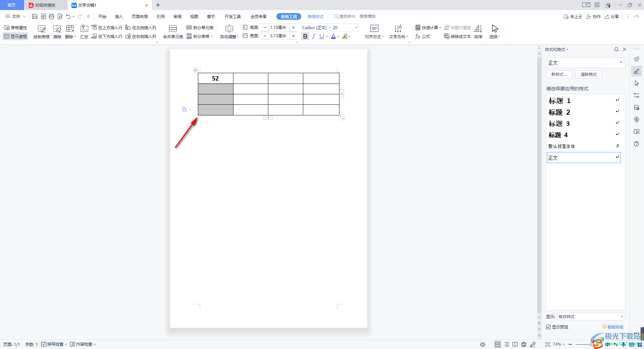Toggle page layout view in status bar

click(498, 344)
